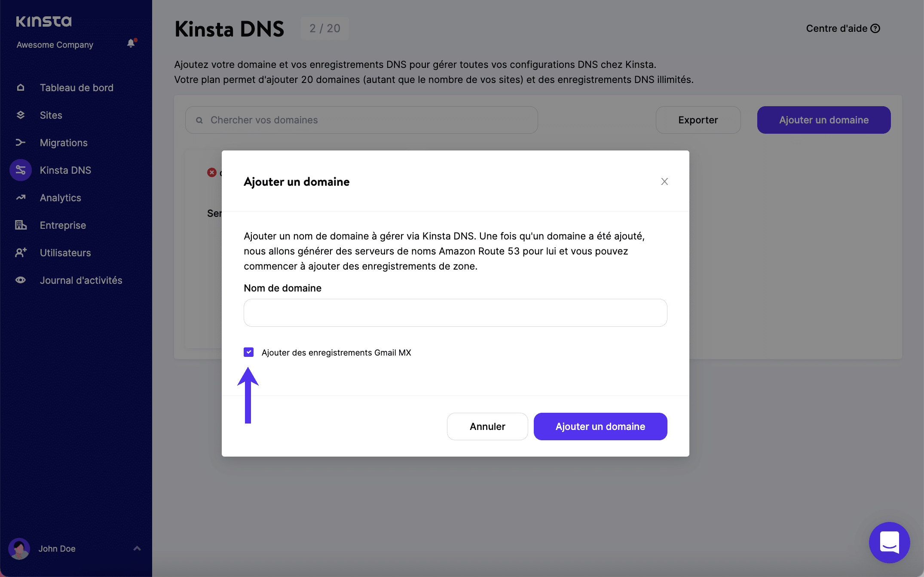The width and height of the screenshot is (924, 577).
Task: Click the Analytics trend icon
Action: 21,198
